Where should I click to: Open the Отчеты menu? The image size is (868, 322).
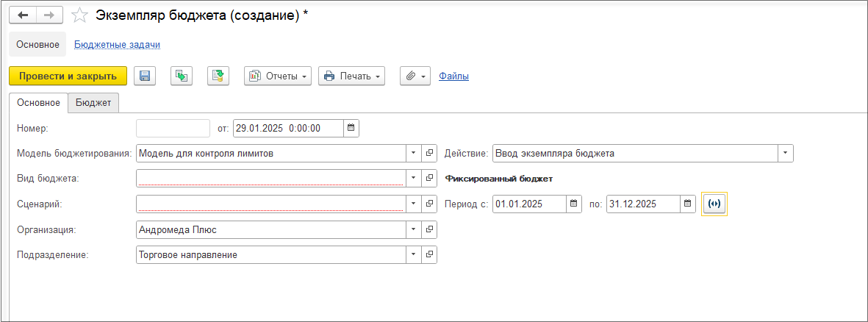tap(278, 76)
